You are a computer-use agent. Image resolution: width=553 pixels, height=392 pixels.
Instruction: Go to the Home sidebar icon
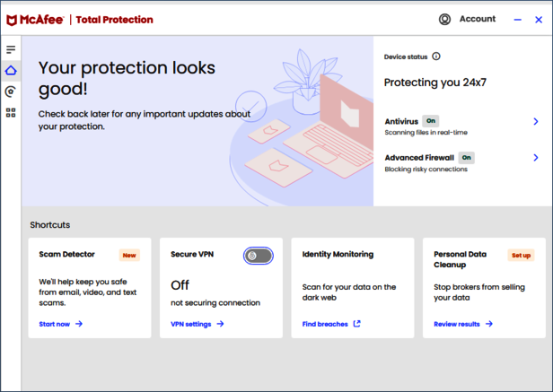[x=11, y=70]
